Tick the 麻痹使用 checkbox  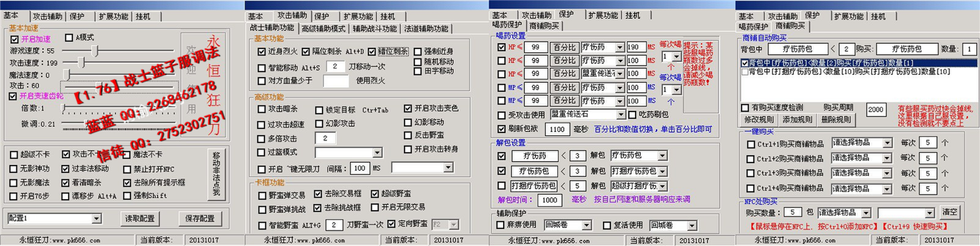pos(502,224)
